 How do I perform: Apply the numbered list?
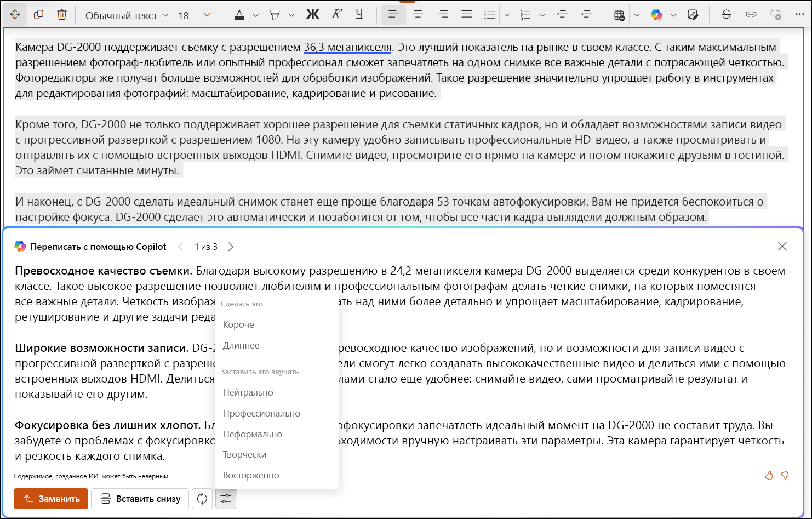[x=525, y=15]
